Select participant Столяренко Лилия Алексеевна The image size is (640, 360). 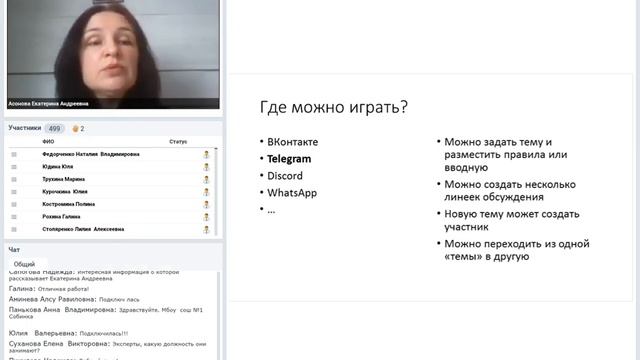[83, 229]
